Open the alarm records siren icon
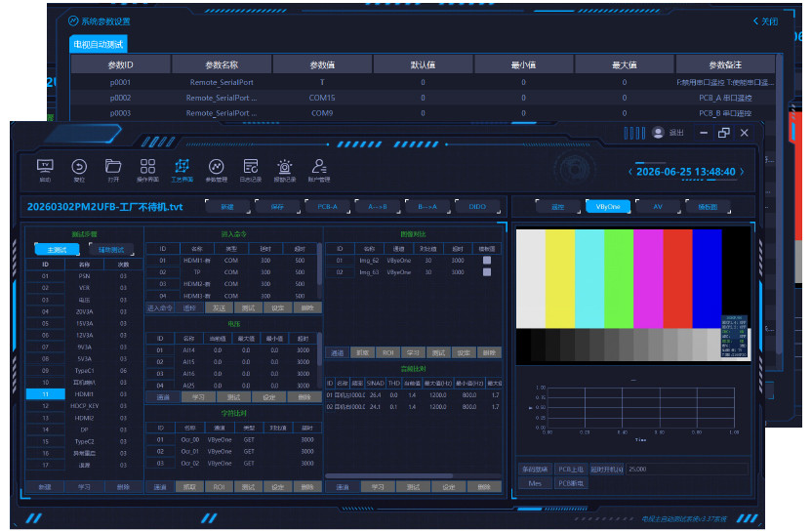Viewport: 812px width, 532px height. tap(284, 167)
